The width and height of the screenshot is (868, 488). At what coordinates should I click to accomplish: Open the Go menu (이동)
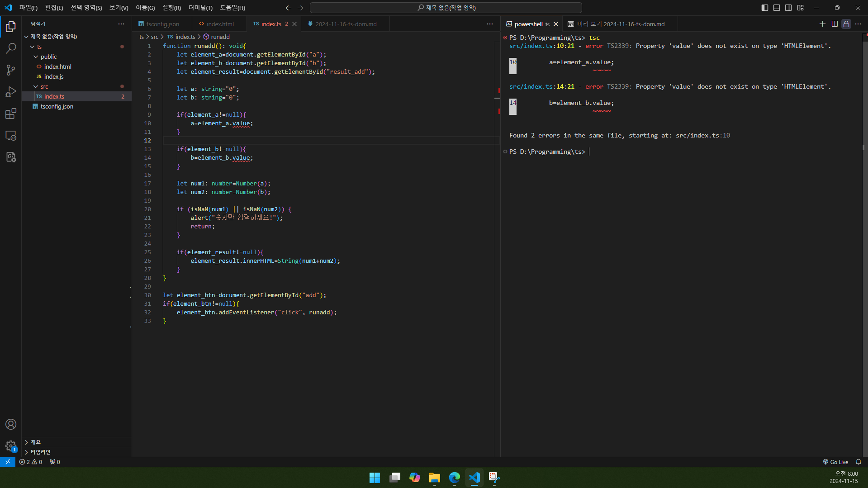(145, 8)
